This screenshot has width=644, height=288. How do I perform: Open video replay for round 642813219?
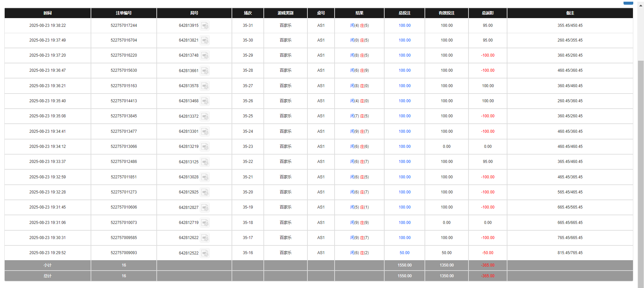[x=205, y=147]
